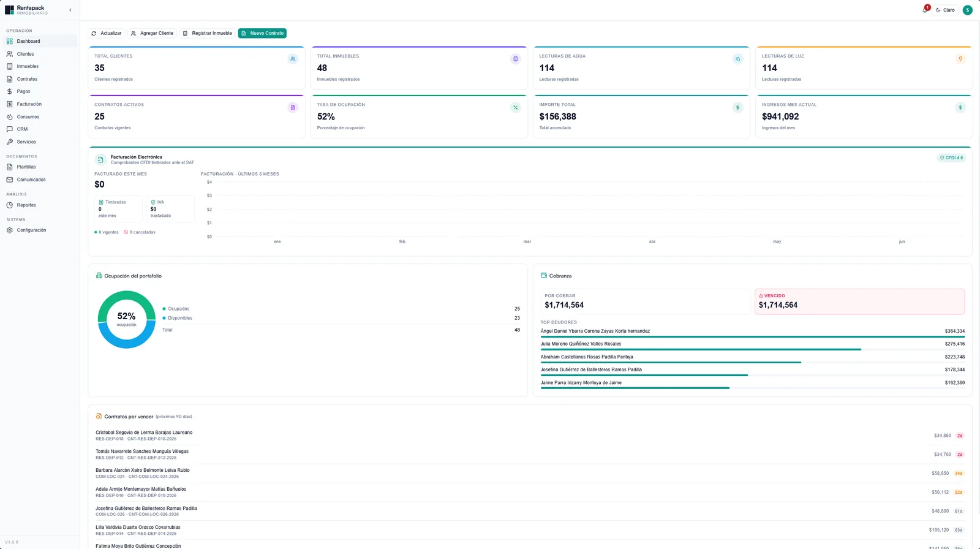Click the Dashboard grid icon
Image resolution: width=980 pixels, height=549 pixels.
click(10, 41)
